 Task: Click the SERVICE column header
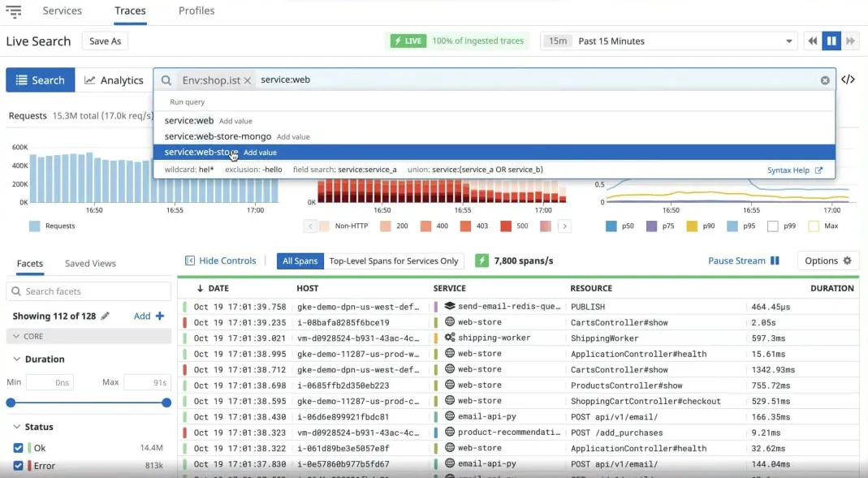pos(450,288)
